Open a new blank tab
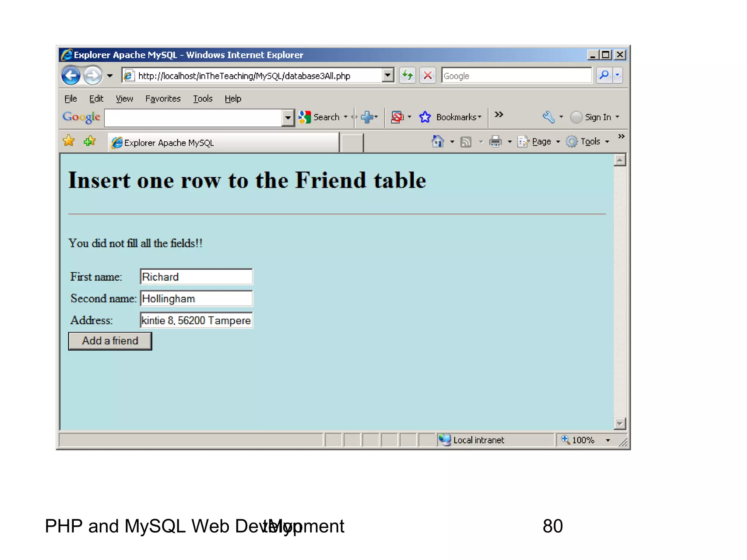 click(352, 143)
